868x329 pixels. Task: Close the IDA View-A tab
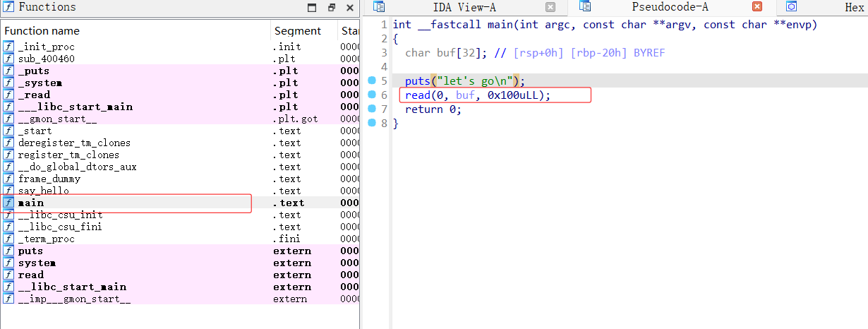pos(550,7)
